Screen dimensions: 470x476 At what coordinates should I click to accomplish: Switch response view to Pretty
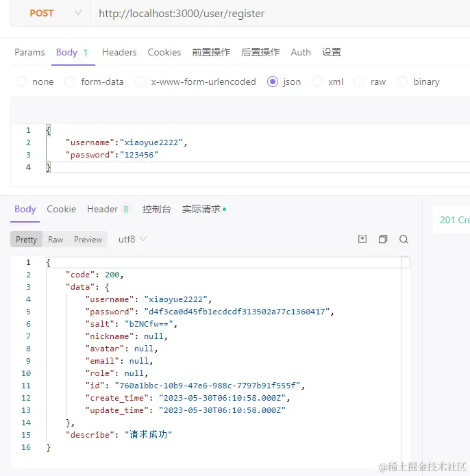pyautogui.click(x=27, y=239)
